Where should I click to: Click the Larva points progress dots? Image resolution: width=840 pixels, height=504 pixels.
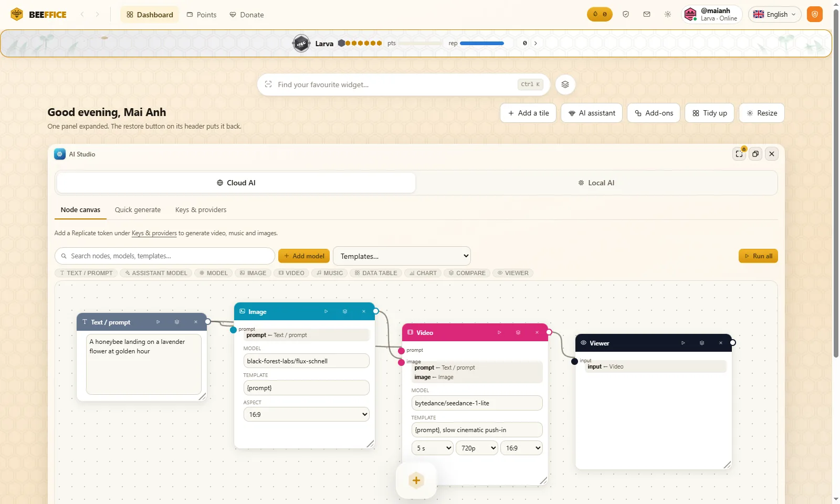360,43
